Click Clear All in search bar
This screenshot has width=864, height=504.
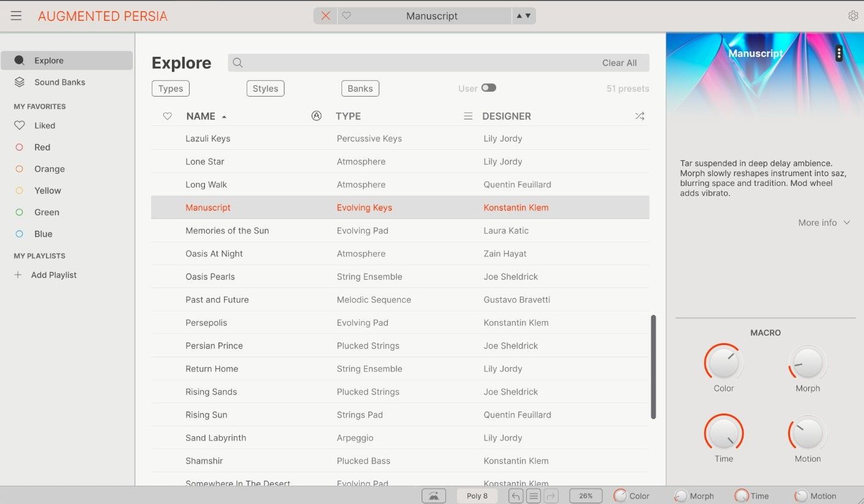coord(619,63)
